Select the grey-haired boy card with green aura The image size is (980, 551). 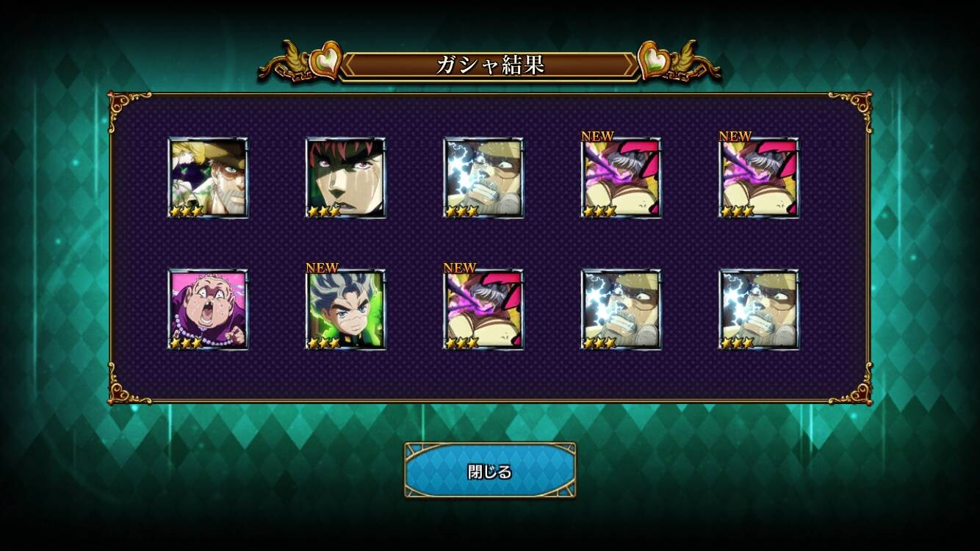click(x=345, y=309)
